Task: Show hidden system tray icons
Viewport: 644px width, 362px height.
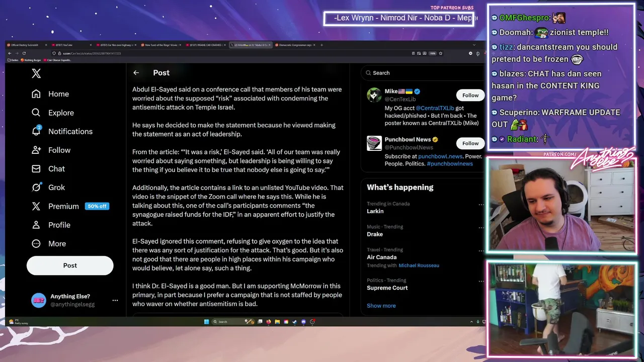Action: point(471,322)
